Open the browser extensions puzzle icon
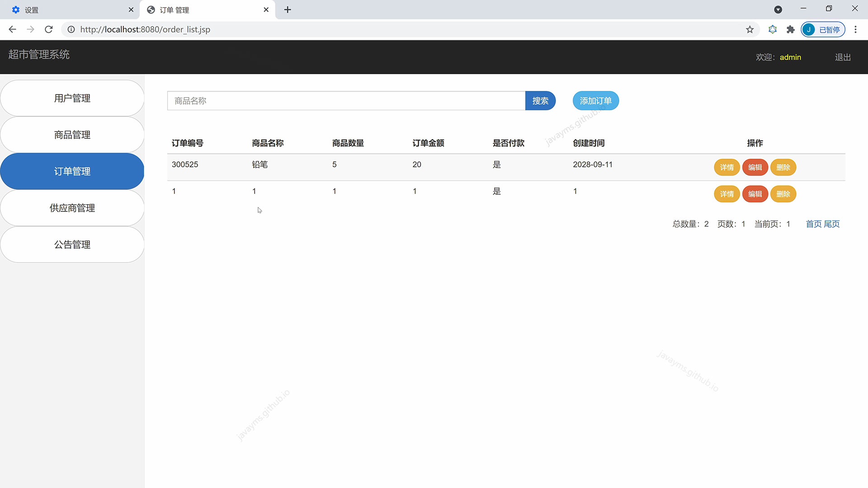This screenshot has height=488, width=868. pyautogui.click(x=790, y=29)
